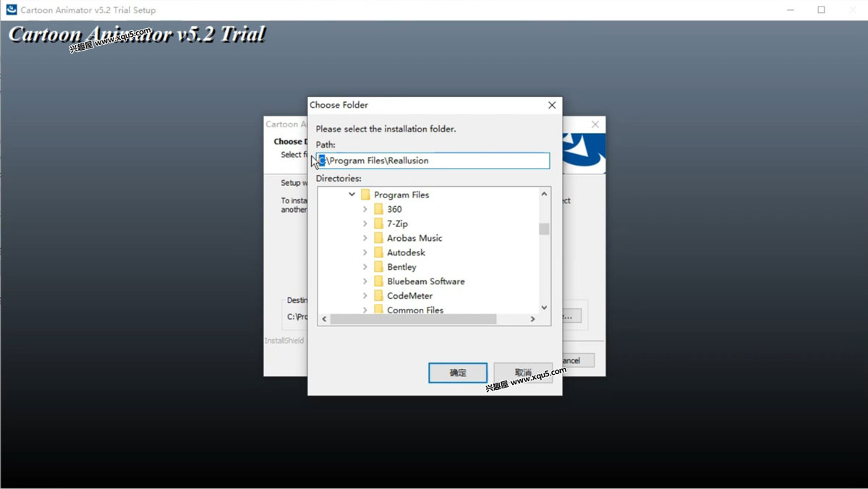Select the 7-Zip directory name

(397, 224)
